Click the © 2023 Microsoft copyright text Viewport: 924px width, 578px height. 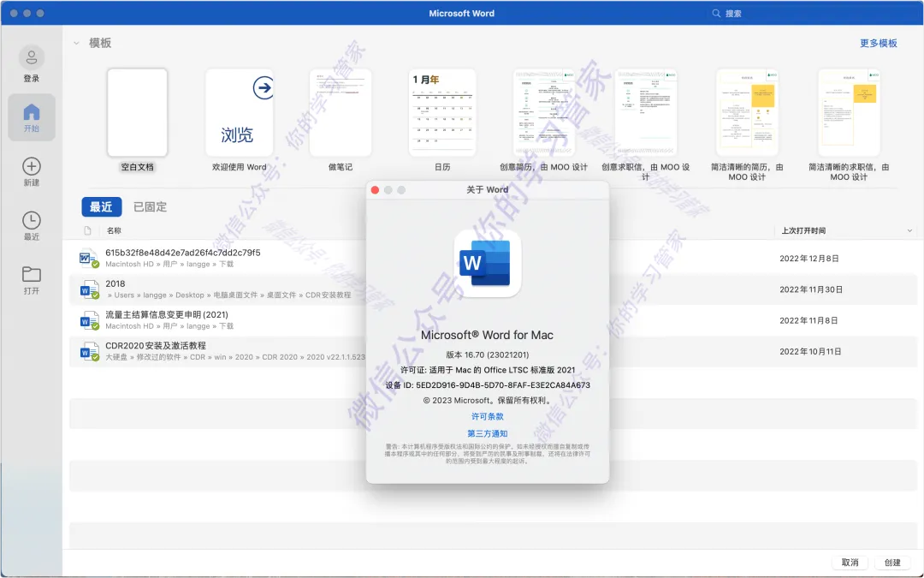(488, 401)
